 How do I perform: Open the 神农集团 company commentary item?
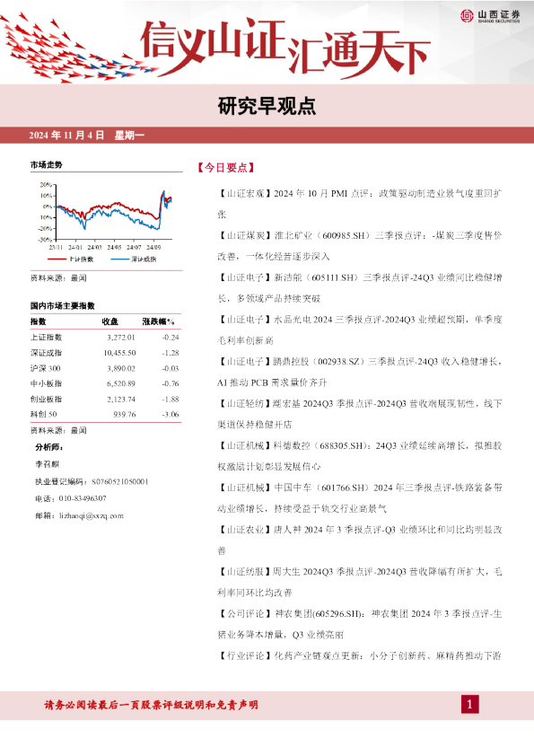(360, 624)
